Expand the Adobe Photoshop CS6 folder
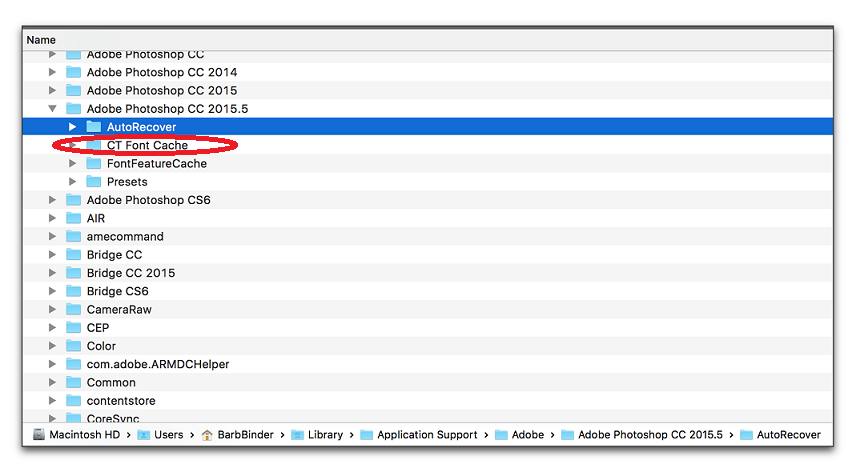 point(52,200)
